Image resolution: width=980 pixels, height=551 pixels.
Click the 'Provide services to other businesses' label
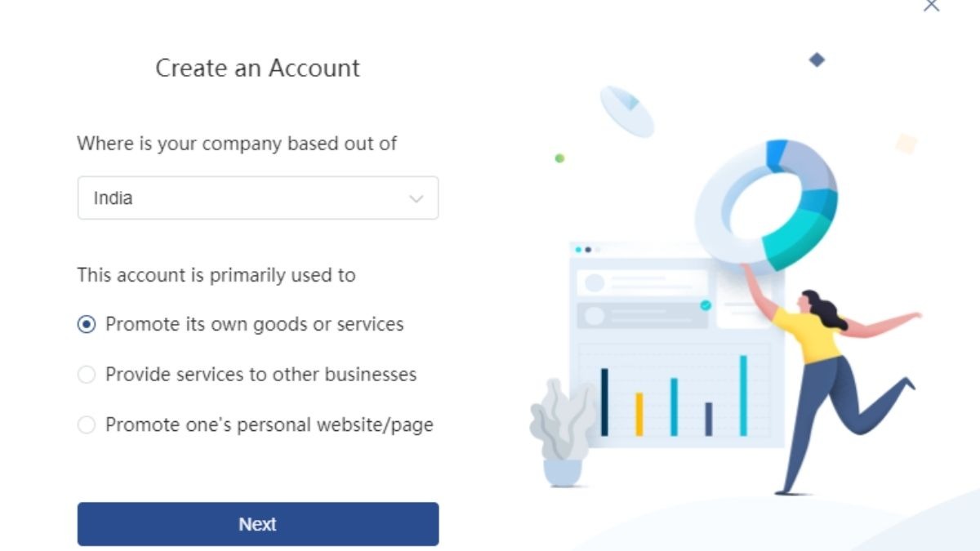click(x=261, y=375)
